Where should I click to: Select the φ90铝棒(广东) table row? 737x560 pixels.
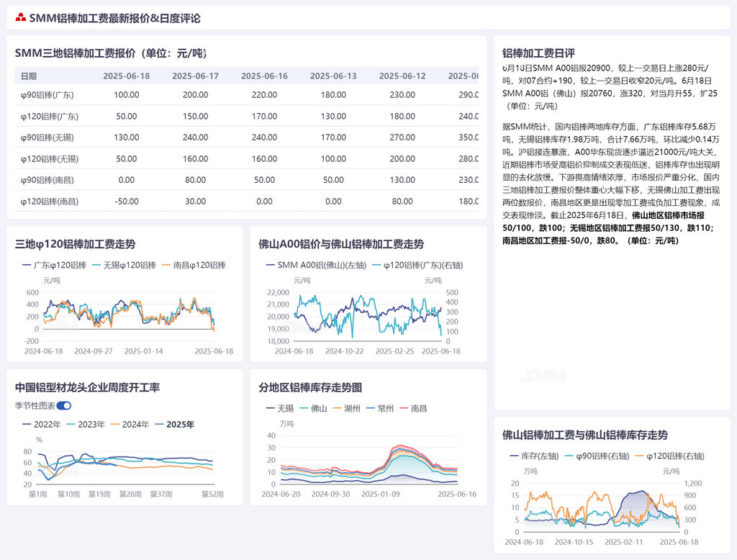point(48,95)
